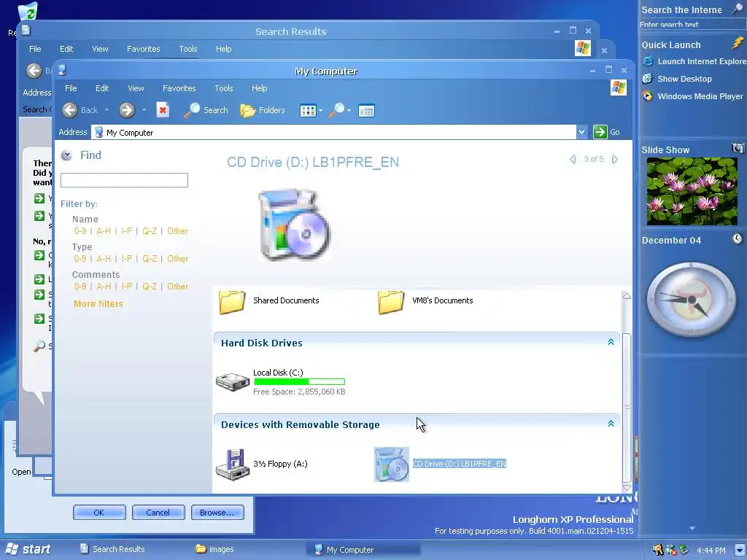Viewport: 747px width, 560px height.
Task: Open the start menu button
Action: click(x=28, y=549)
